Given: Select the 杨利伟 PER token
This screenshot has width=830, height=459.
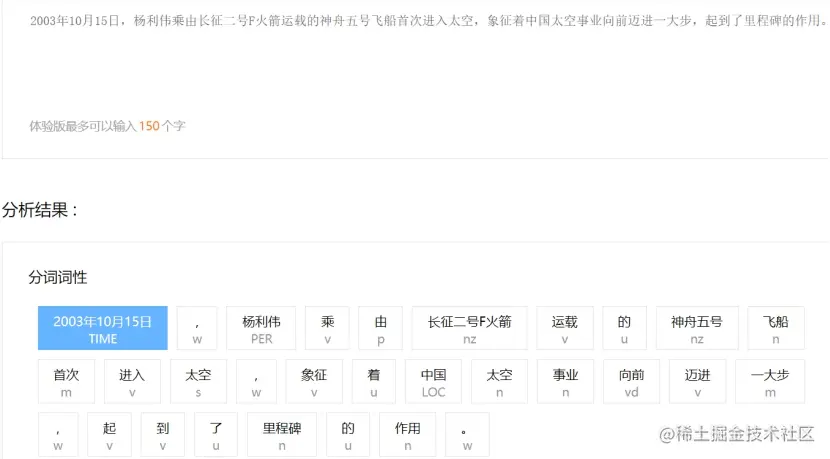Looking at the screenshot, I should (x=261, y=328).
